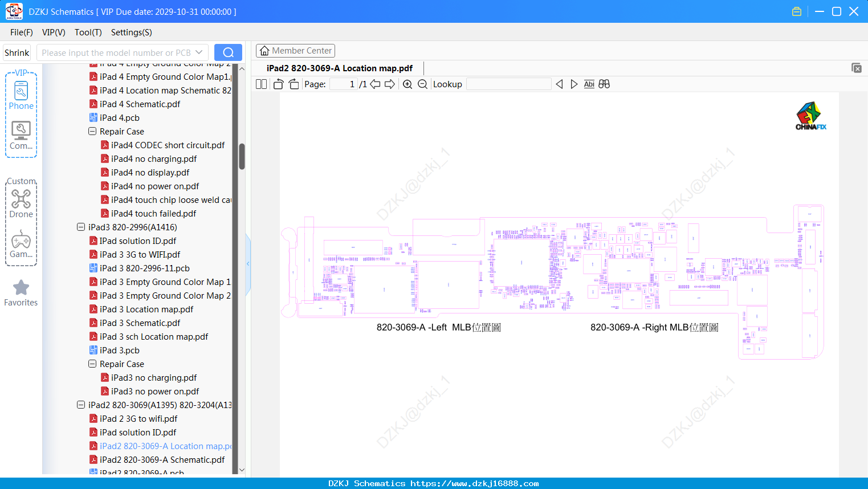Open the Member Center
868x489 pixels.
[x=295, y=51]
